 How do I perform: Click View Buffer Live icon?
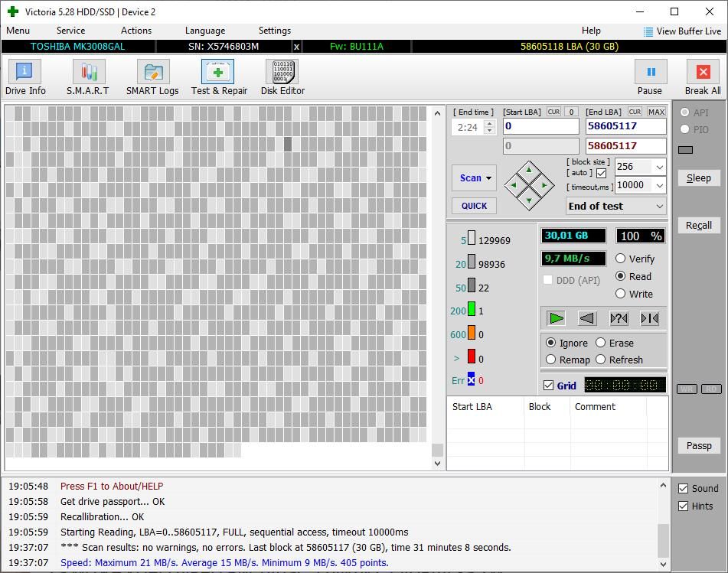(648, 31)
